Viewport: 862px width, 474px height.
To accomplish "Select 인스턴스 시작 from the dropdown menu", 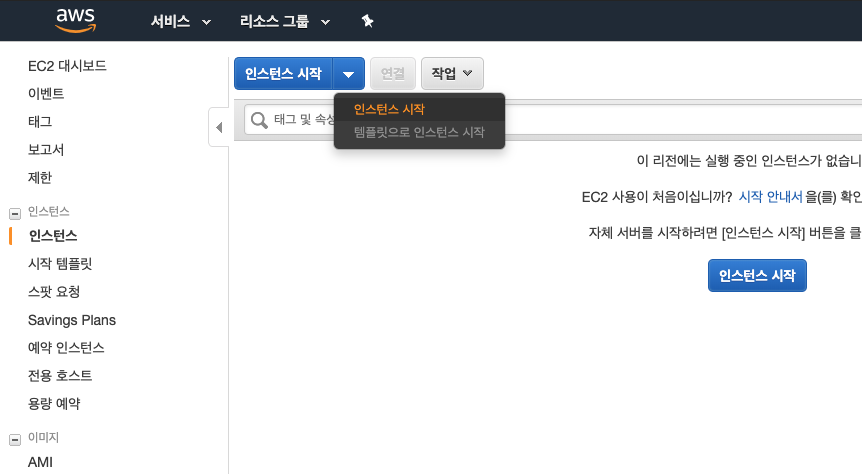I will click(x=389, y=110).
